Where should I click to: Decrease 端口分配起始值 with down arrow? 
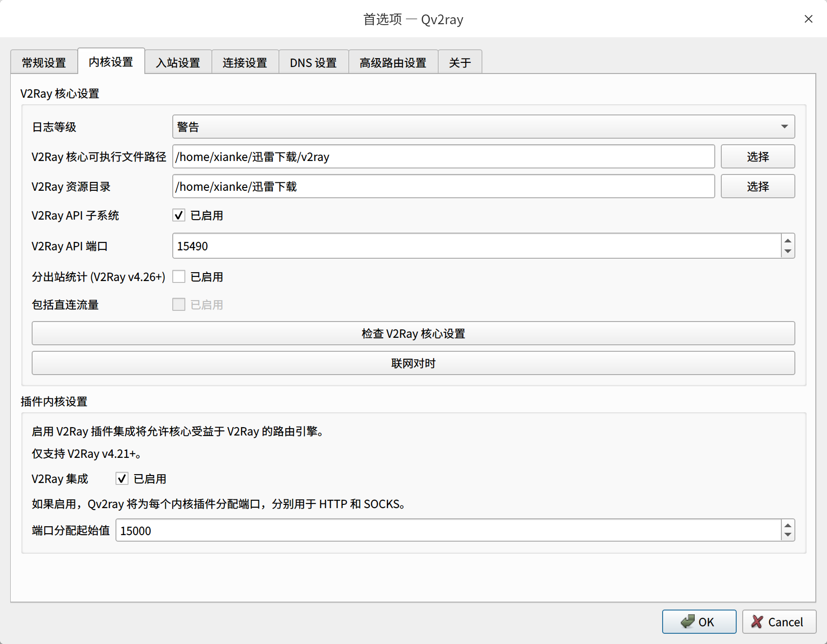788,536
